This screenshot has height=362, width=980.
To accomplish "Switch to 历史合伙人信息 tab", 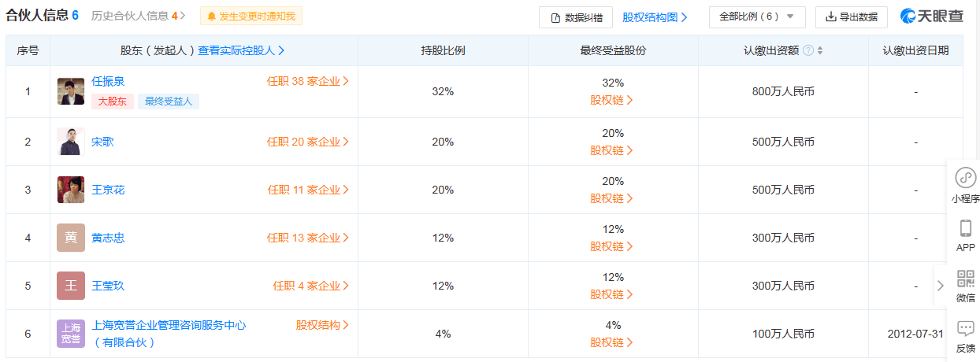I will [138, 16].
